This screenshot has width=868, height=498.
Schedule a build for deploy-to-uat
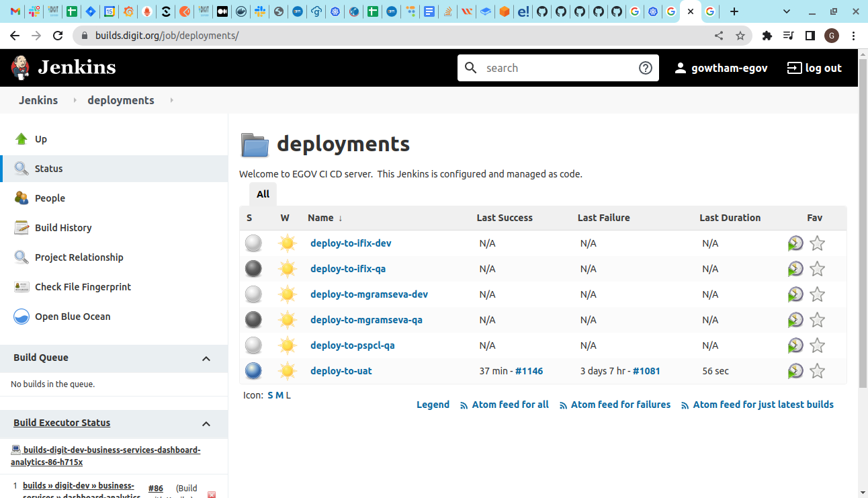[795, 371]
